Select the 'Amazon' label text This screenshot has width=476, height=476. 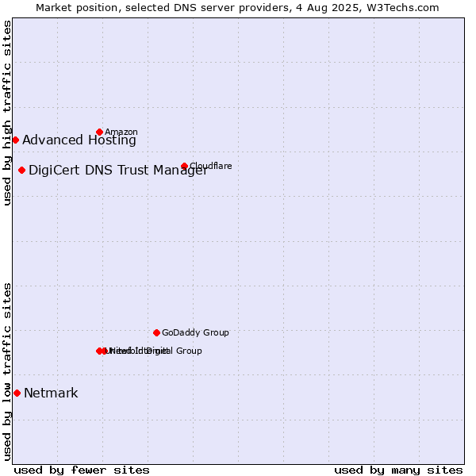coord(121,132)
